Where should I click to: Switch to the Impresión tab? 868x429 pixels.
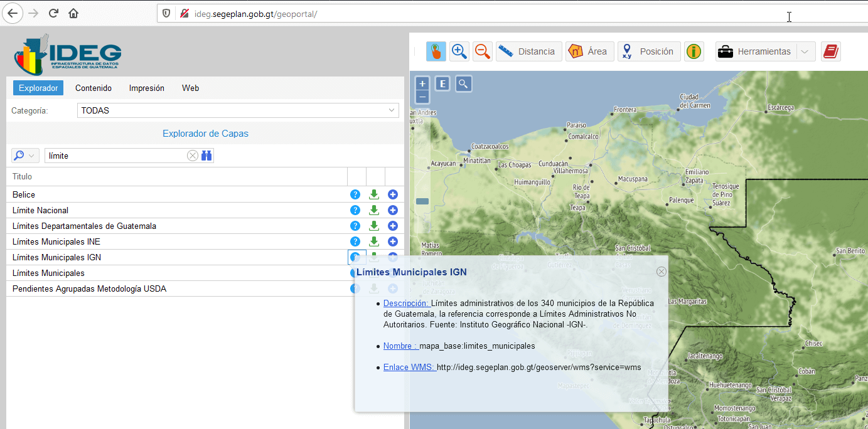tap(146, 88)
